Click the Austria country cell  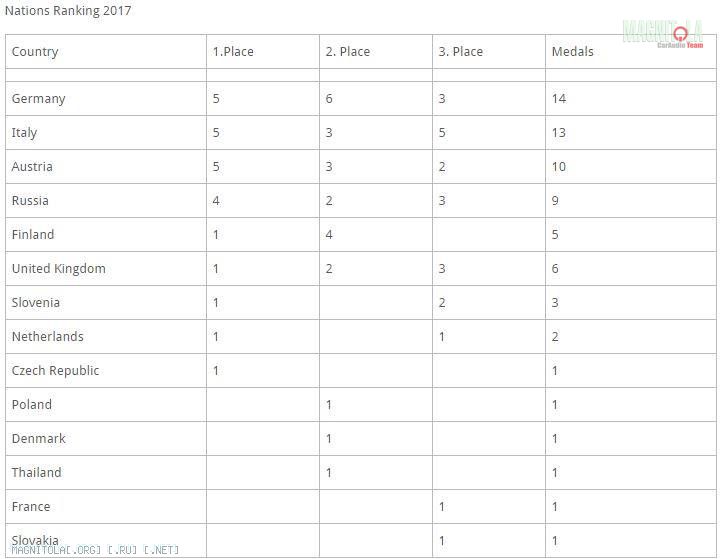tap(33, 167)
